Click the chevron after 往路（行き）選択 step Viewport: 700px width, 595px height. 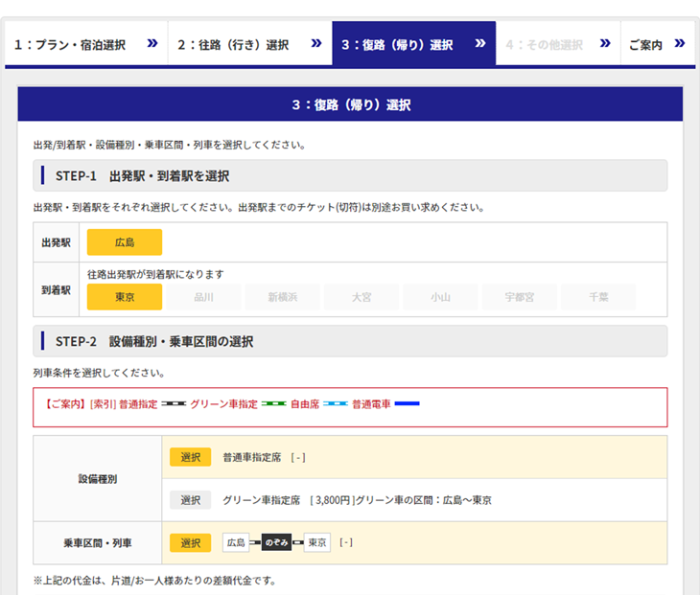pos(316,44)
